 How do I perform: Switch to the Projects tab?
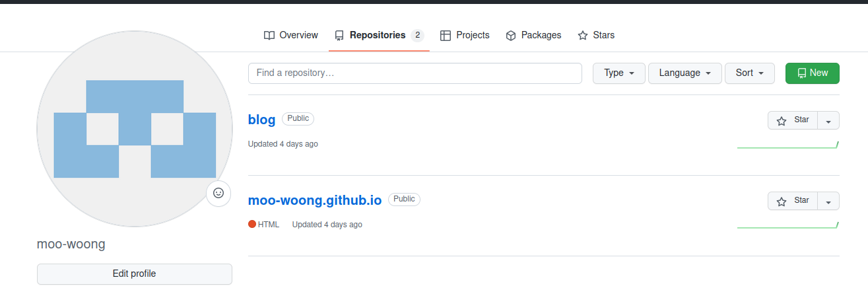point(465,35)
